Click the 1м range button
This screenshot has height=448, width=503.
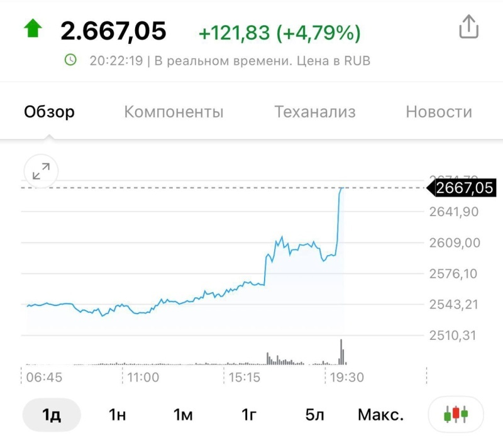[182, 414]
